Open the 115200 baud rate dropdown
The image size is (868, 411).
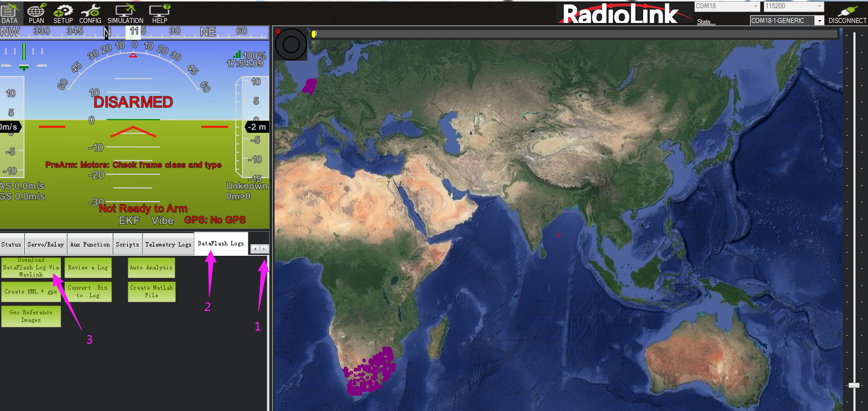point(819,6)
